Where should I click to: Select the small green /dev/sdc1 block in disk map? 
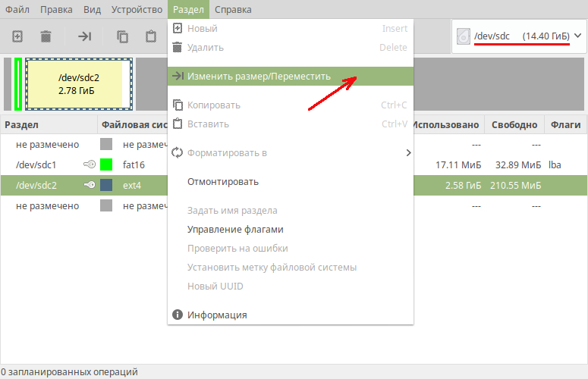(x=18, y=84)
